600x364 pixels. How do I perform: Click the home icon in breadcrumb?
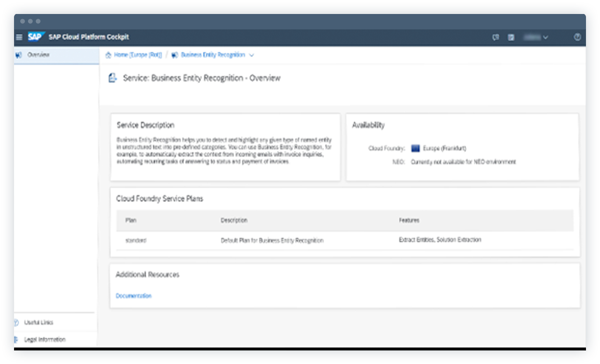click(108, 55)
